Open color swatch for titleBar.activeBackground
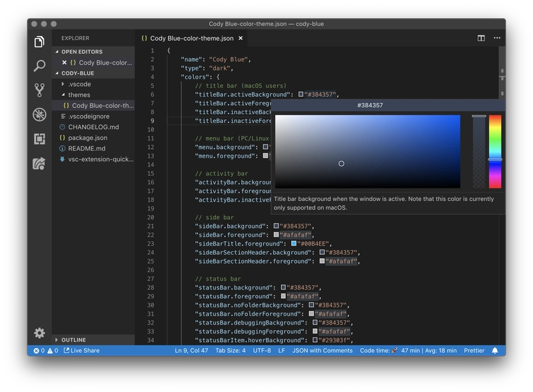533x392 pixels. (301, 94)
